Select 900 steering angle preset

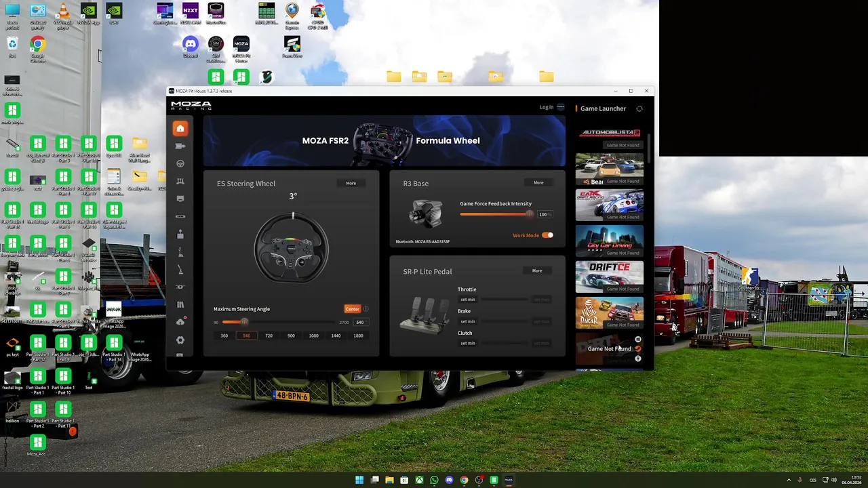pyautogui.click(x=291, y=335)
